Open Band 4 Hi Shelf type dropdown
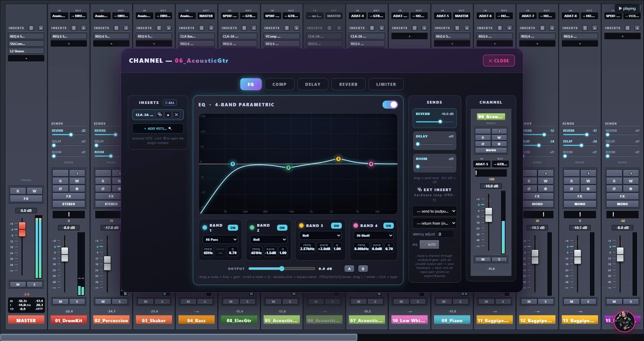This screenshot has width=644, height=341. pyautogui.click(x=373, y=235)
